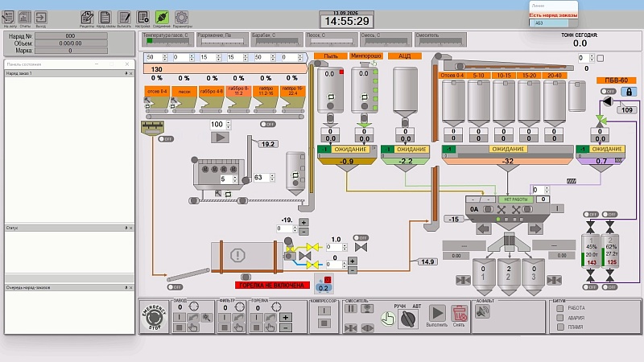Screen dimensions: 644x362
Task: Select the АЦД orange tab label
Action: pyautogui.click(x=405, y=56)
